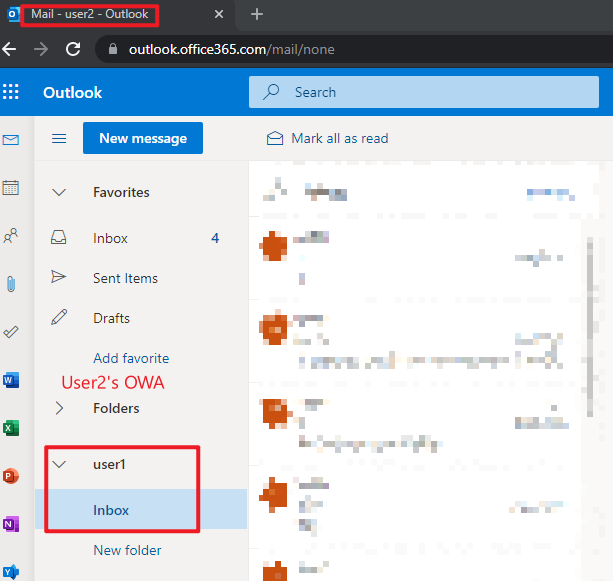Open the To Do checkmark icon

11,332
